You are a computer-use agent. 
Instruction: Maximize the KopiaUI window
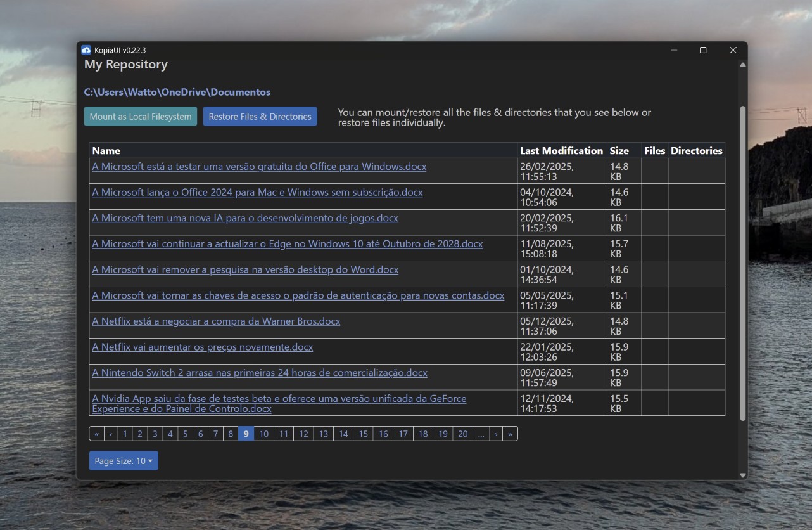pos(703,50)
